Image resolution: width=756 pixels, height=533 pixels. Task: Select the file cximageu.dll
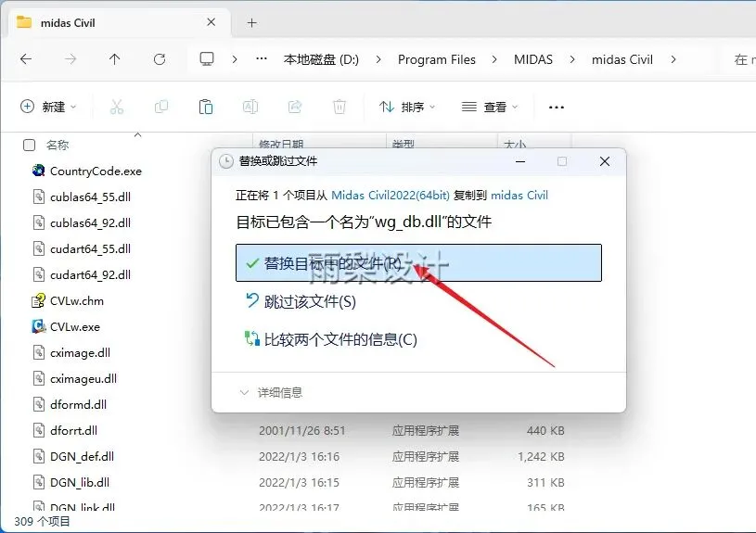click(83, 379)
